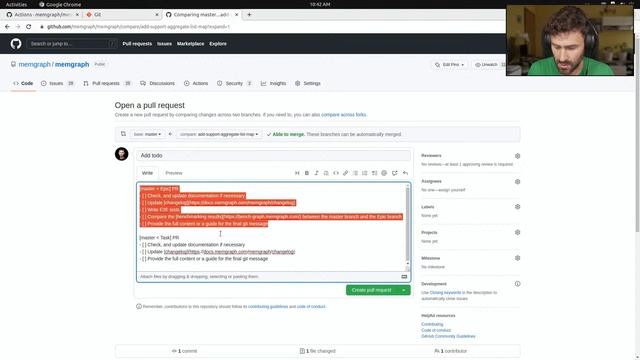This screenshot has width=640, height=360.
Task: Open the code of conduct link below the editor
Action: tap(311, 307)
